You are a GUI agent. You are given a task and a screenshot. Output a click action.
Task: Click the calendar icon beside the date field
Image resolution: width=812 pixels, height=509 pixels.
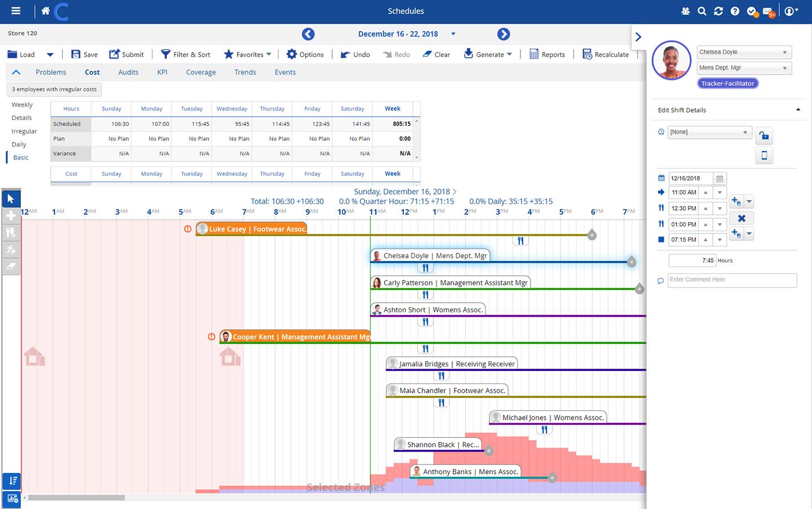pyautogui.click(x=720, y=179)
